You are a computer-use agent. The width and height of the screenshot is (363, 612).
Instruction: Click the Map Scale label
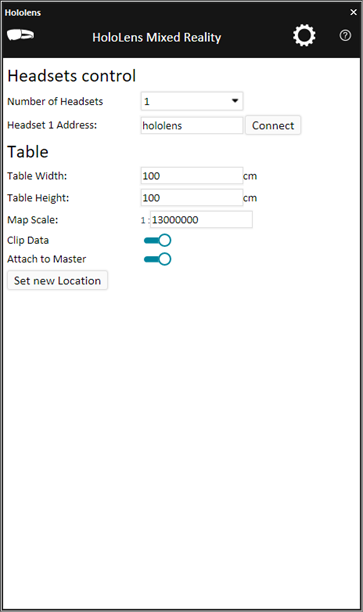(33, 220)
